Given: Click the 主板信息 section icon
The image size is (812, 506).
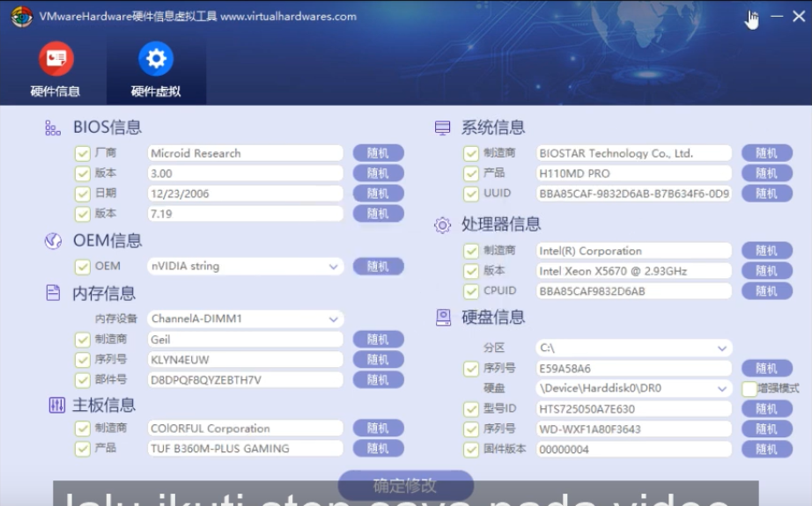Looking at the screenshot, I should 56,405.
